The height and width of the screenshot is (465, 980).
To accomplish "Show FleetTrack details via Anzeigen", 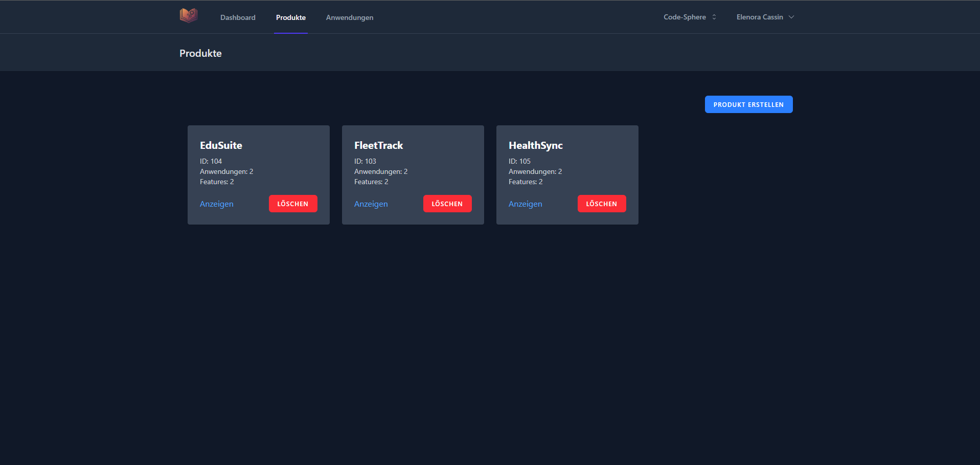I will click(x=371, y=204).
